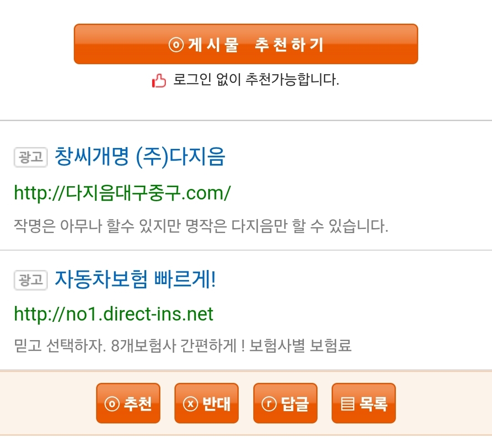Open the 자동차보험 빠르게! ad title
Image resolution: width=492 pixels, height=448 pixels.
point(135,279)
